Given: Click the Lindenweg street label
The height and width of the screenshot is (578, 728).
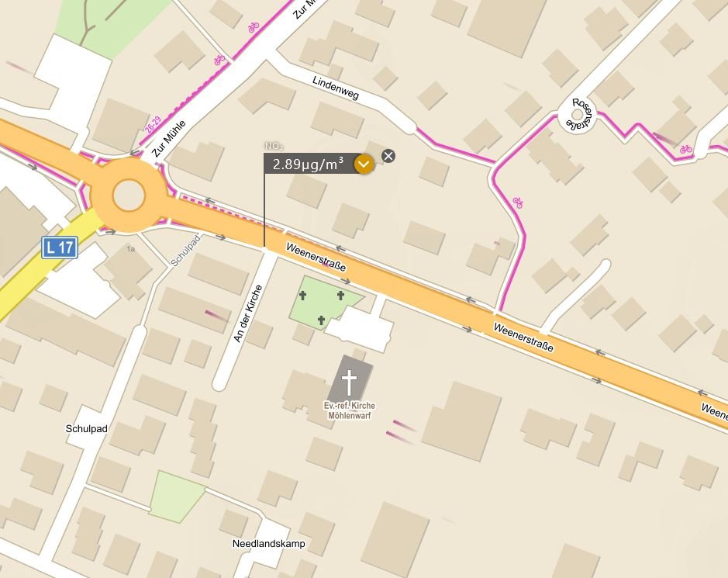Looking at the screenshot, I should coord(336,88).
